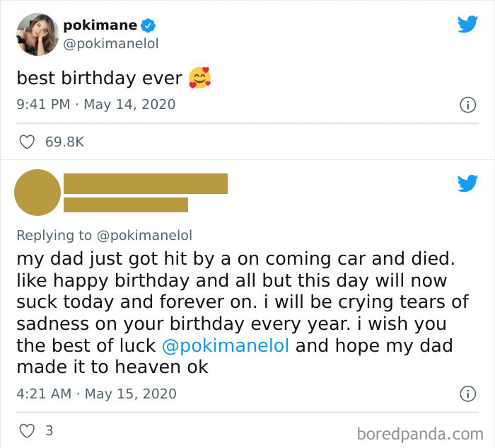Viewport: 495px width, 448px height.
Task: Click the 4:21 AM · May 15, 2020 timestamp
Action: tap(96, 394)
